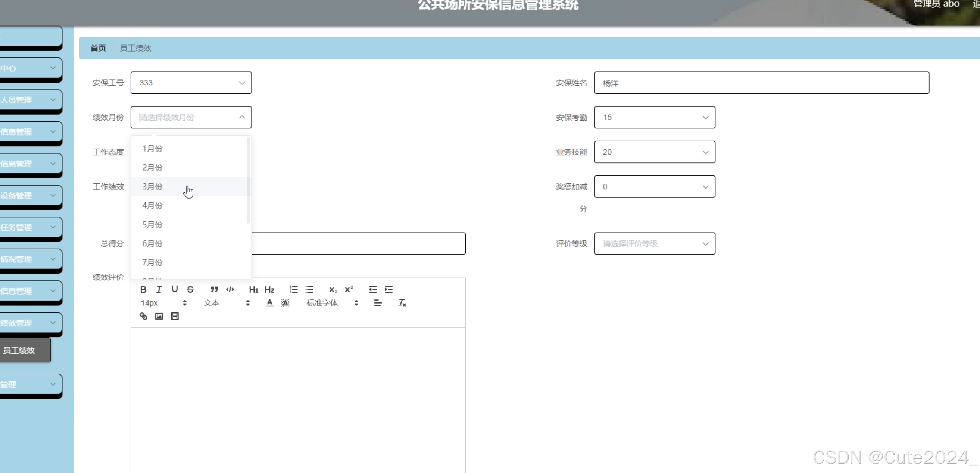This screenshot has height=473, width=980.
Task: Toggle bold formatting in editor toolbar
Action: (x=143, y=290)
